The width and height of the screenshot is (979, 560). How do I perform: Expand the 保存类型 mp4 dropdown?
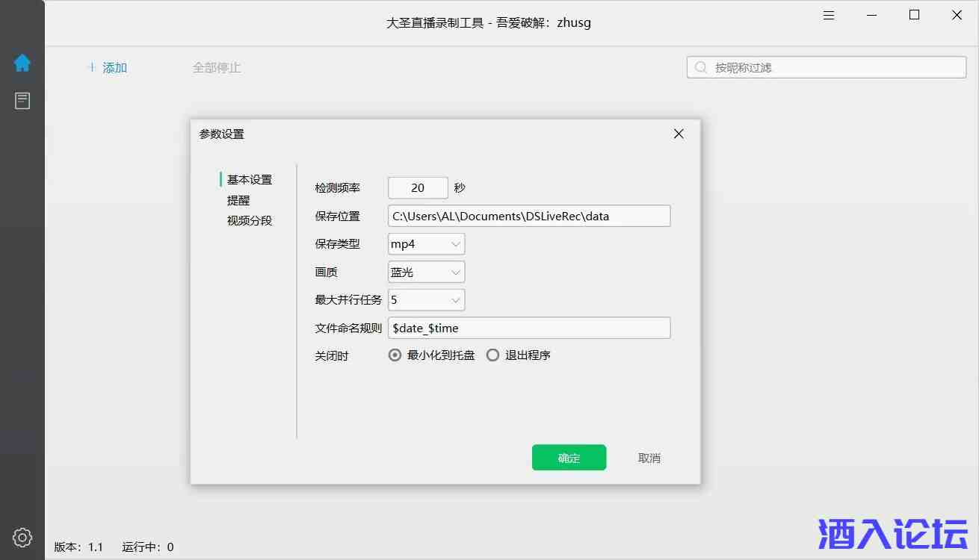tap(427, 244)
